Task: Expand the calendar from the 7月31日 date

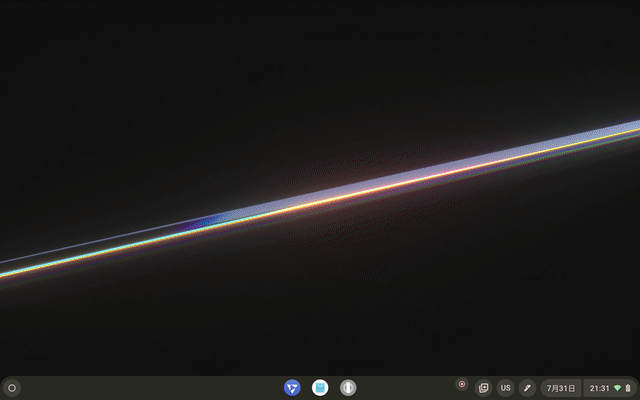Action: (560, 387)
